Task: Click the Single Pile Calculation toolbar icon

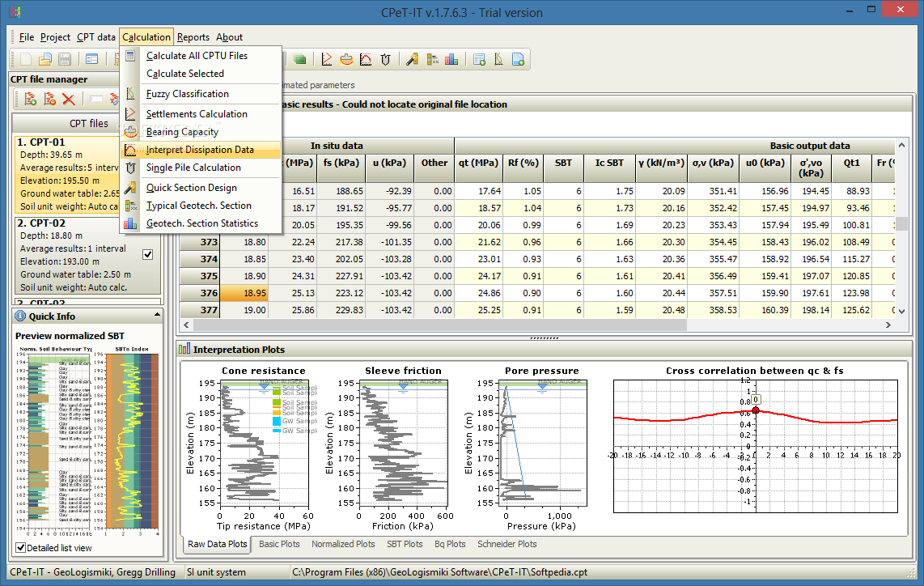Action: [x=385, y=59]
